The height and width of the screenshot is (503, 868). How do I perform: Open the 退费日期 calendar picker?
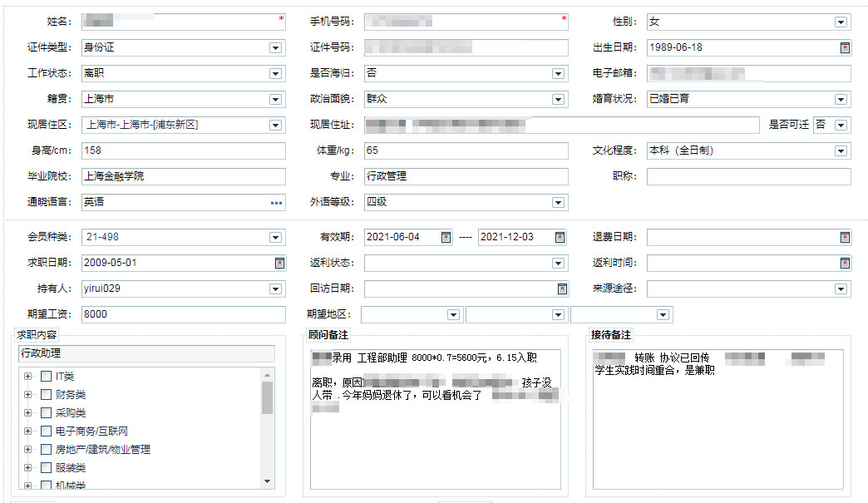tap(845, 238)
